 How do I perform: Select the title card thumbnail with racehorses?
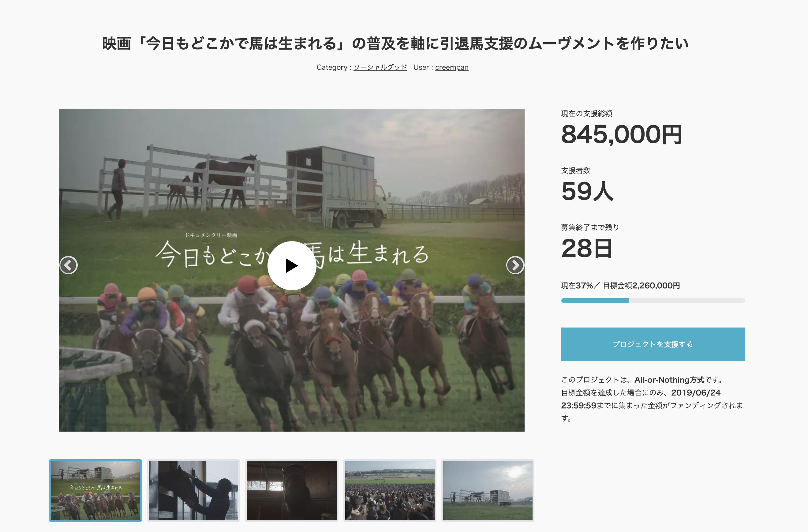[x=95, y=491]
